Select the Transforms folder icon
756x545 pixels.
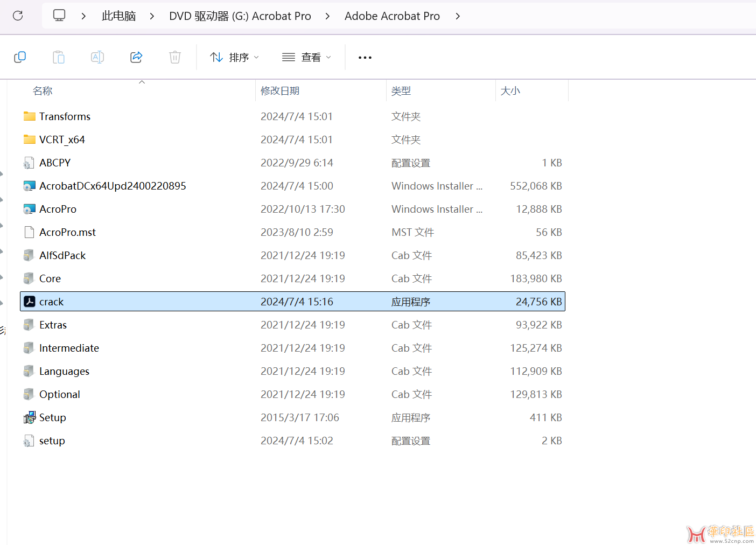30,116
